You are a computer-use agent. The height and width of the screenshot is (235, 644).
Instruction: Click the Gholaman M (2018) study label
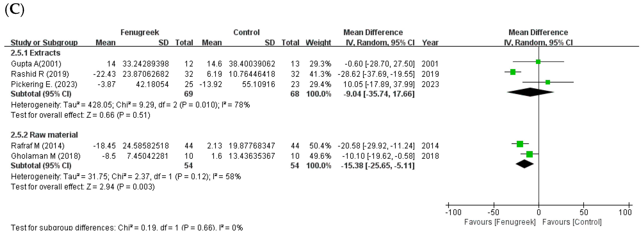(x=46, y=156)
